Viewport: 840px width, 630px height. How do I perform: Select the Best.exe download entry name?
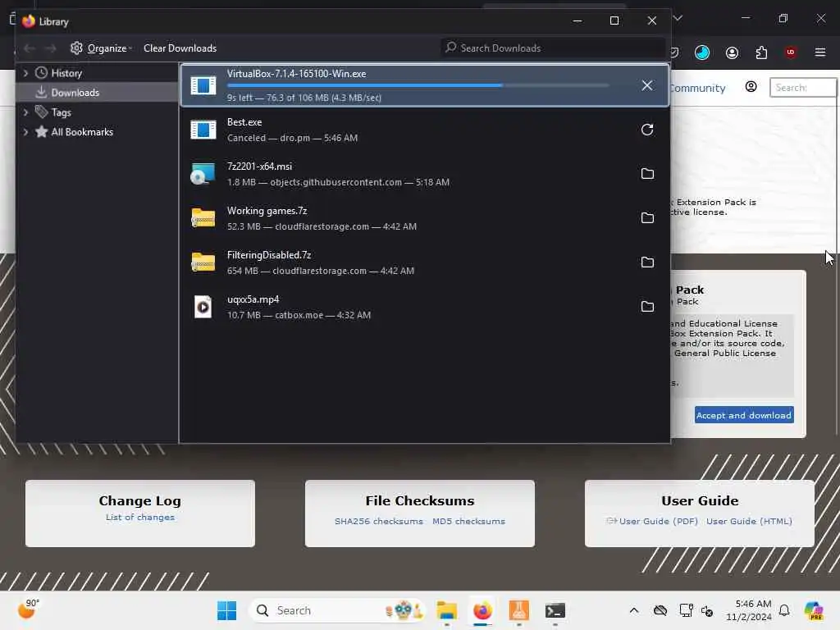pyautogui.click(x=244, y=122)
